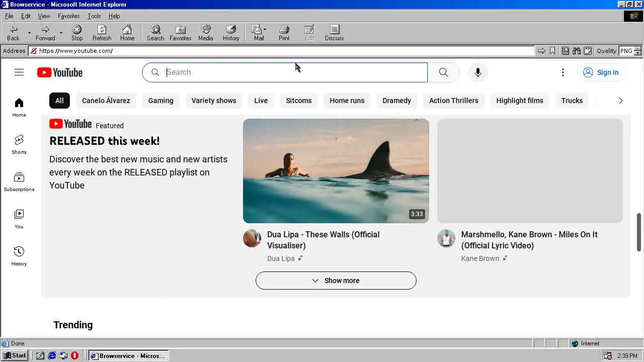Open the Media toolbar icon

tap(205, 33)
